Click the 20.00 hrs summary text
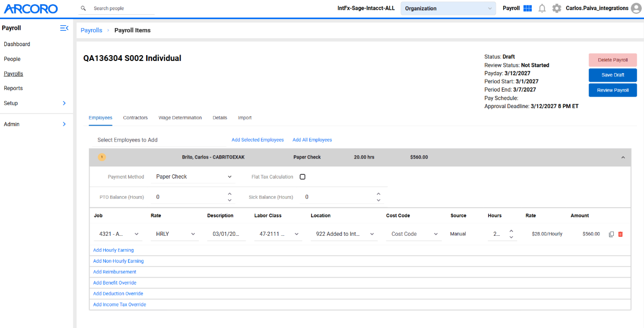Screen dimensions: 644x328 coord(364,157)
